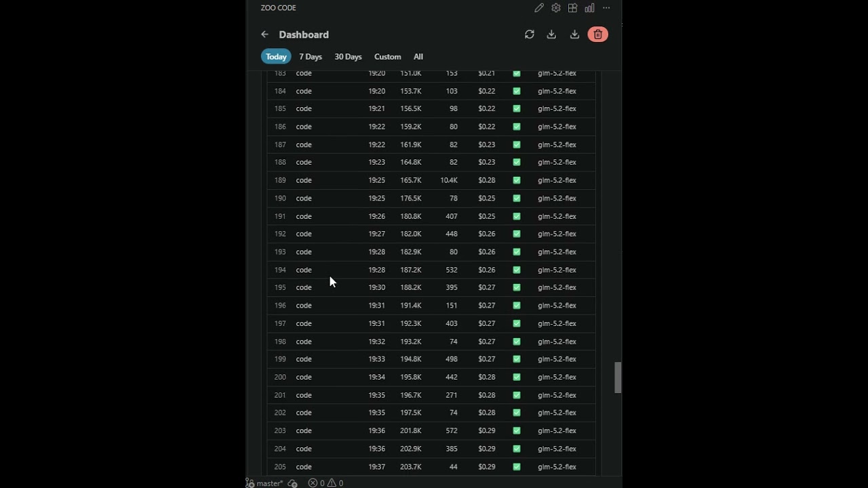This screenshot has height=488, width=868.
Task: Click the dashboard vertical scrollbar thumb
Action: (618, 378)
